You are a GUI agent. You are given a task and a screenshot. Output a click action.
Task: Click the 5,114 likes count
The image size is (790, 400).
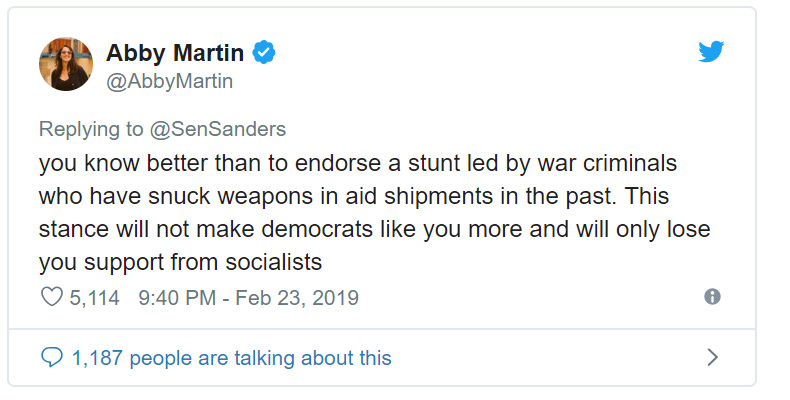[x=93, y=297]
